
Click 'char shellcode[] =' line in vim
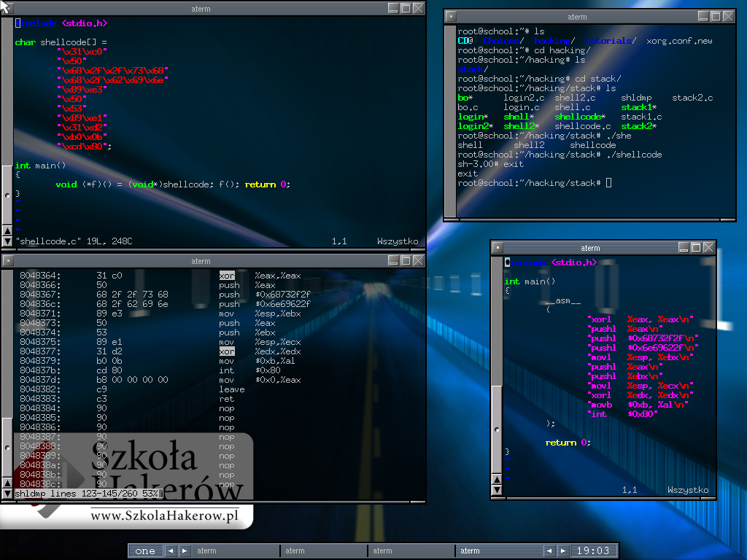click(61, 42)
